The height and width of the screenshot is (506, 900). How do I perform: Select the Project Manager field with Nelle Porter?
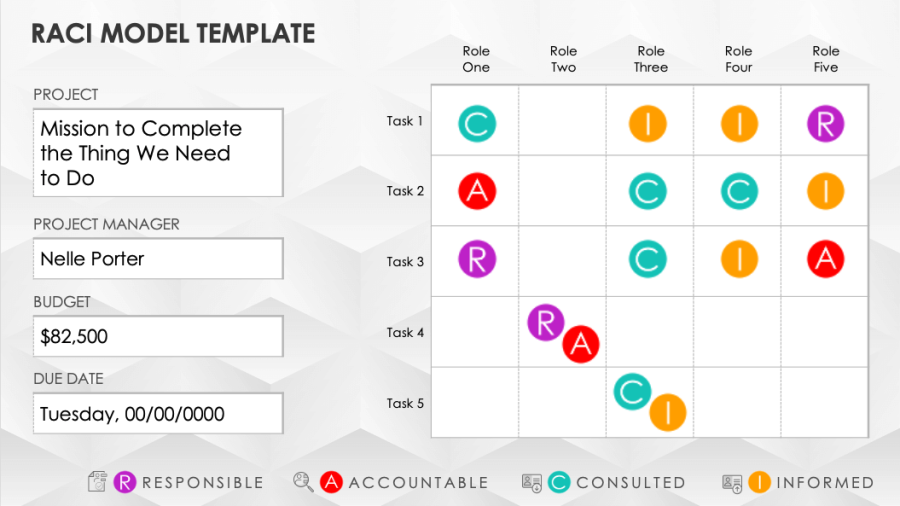click(158, 259)
